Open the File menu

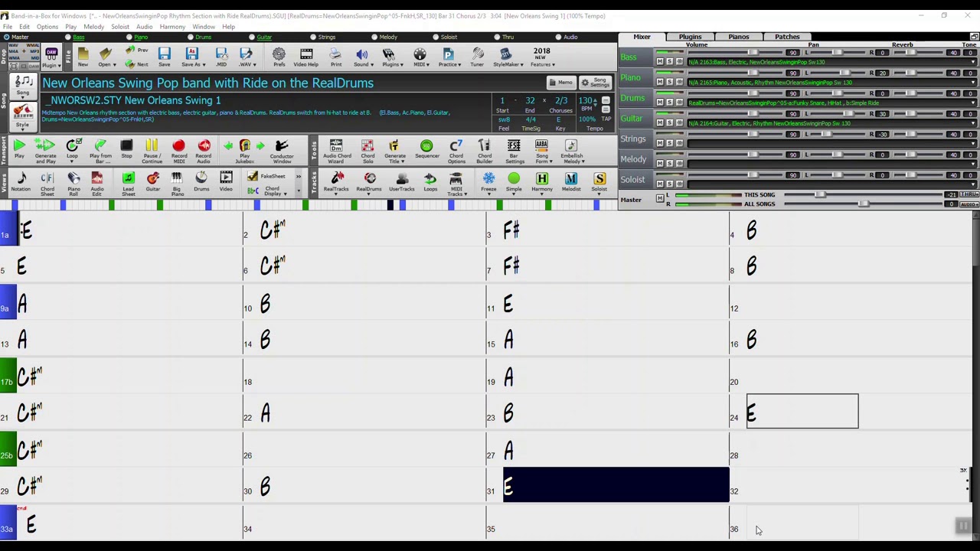coord(7,27)
